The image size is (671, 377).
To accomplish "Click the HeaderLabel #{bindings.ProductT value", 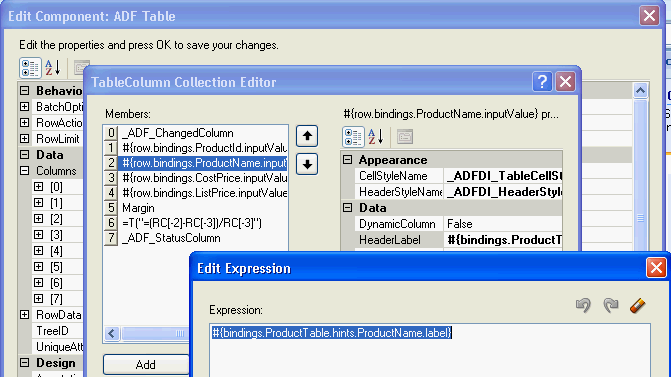I will click(503, 240).
